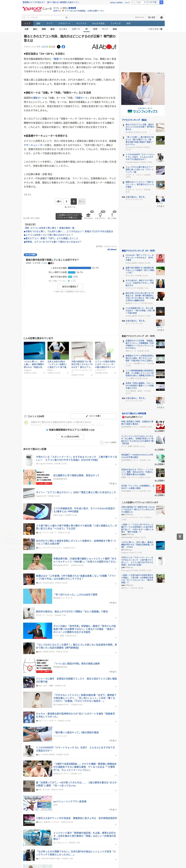Click the magnifier icon in keyword search box
186x868 pixels.
coord(66,18)
